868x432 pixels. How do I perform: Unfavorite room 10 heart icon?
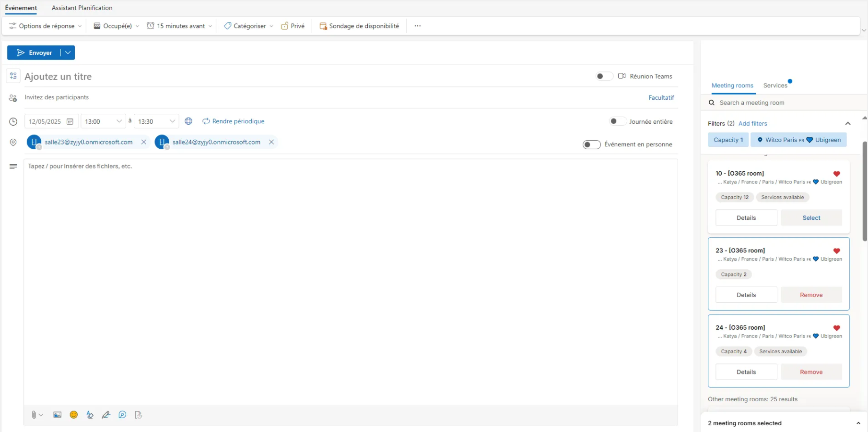click(836, 174)
